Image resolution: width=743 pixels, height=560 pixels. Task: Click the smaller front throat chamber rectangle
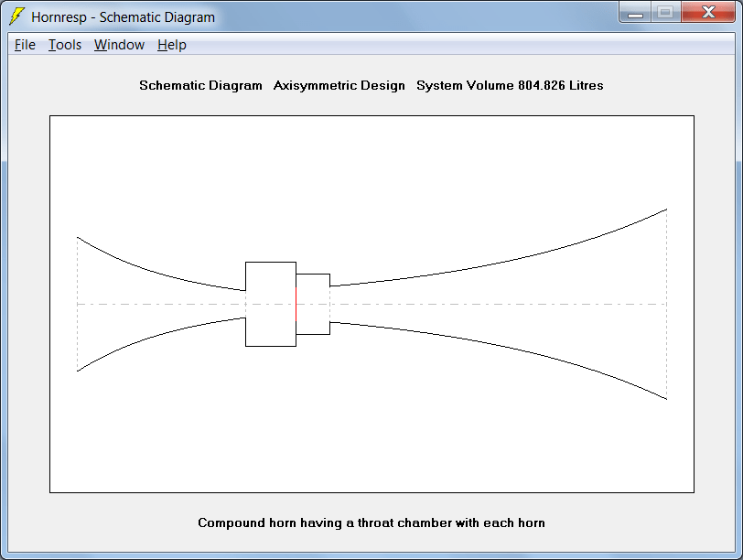click(313, 304)
